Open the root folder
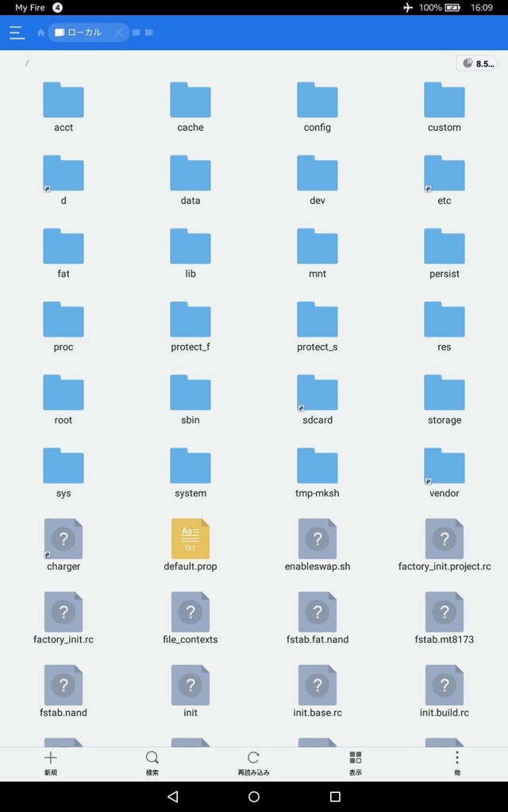The height and width of the screenshot is (812, 508). pyautogui.click(x=63, y=400)
